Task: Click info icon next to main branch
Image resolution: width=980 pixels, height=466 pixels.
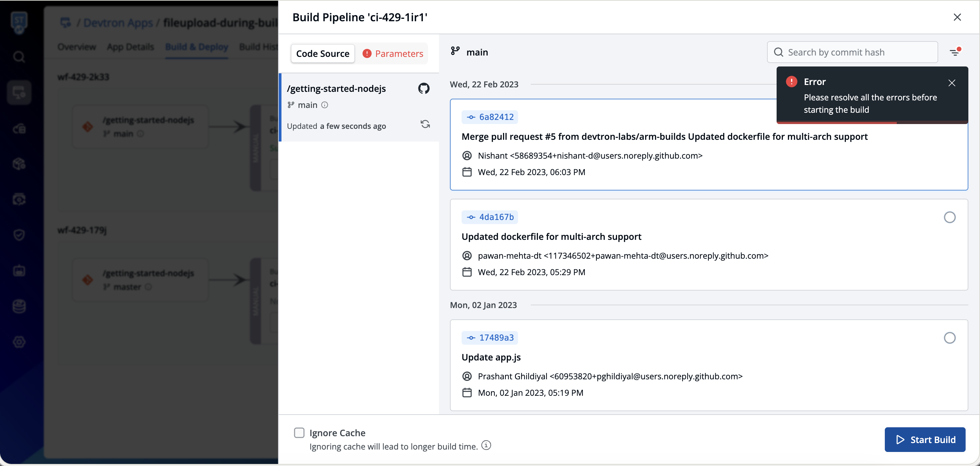Action: click(325, 105)
